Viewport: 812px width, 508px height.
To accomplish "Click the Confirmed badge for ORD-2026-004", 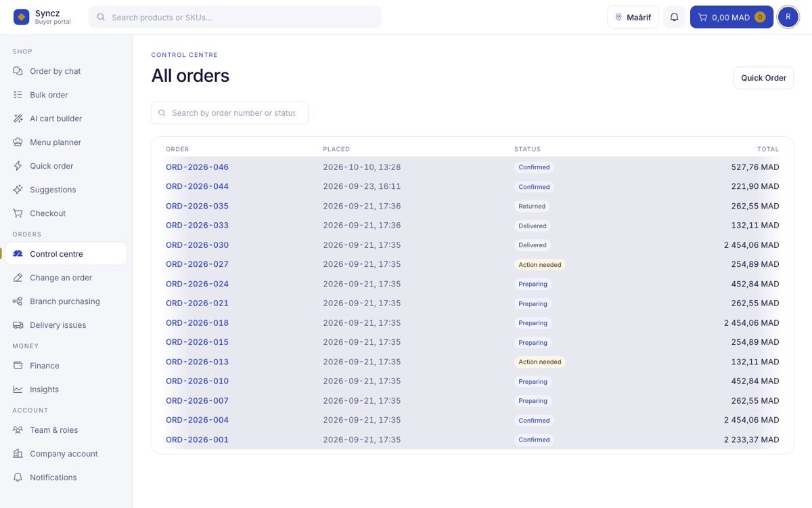I will click(x=534, y=420).
